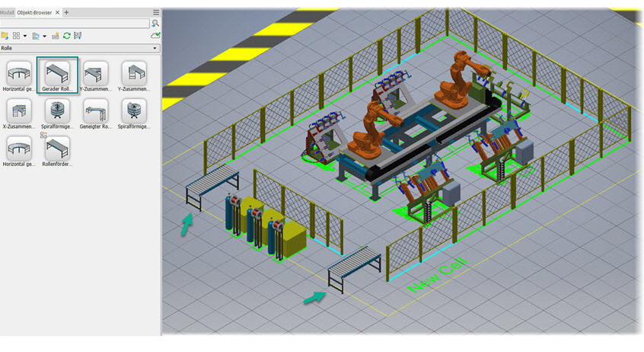The height and width of the screenshot is (352, 644).
Task: Select the Objekt-Browser tab
Action: pyautogui.click(x=34, y=12)
